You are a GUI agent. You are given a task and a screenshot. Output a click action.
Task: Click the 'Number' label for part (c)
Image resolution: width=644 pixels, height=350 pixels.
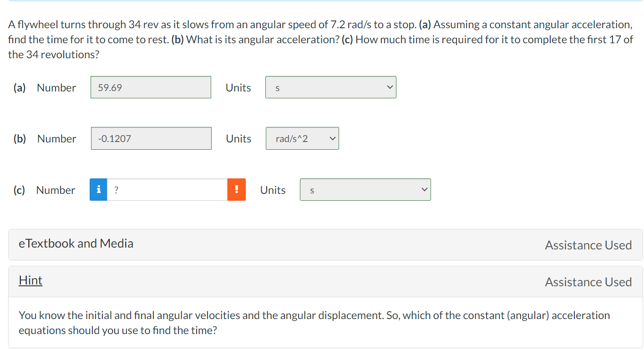tap(56, 190)
